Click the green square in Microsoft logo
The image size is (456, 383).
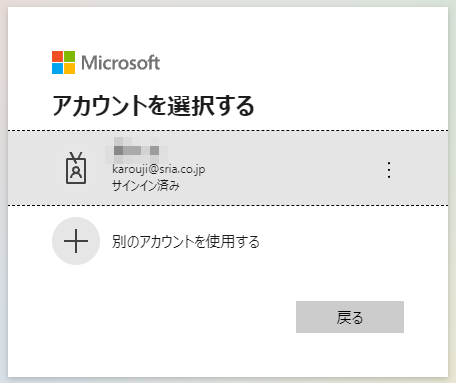[x=69, y=56]
